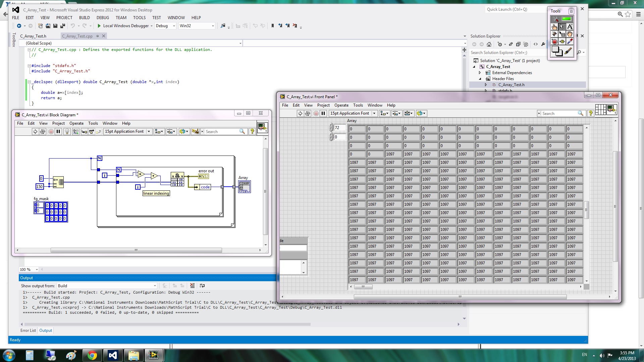Increment Array row index stepper showing 72

point(331,126)
